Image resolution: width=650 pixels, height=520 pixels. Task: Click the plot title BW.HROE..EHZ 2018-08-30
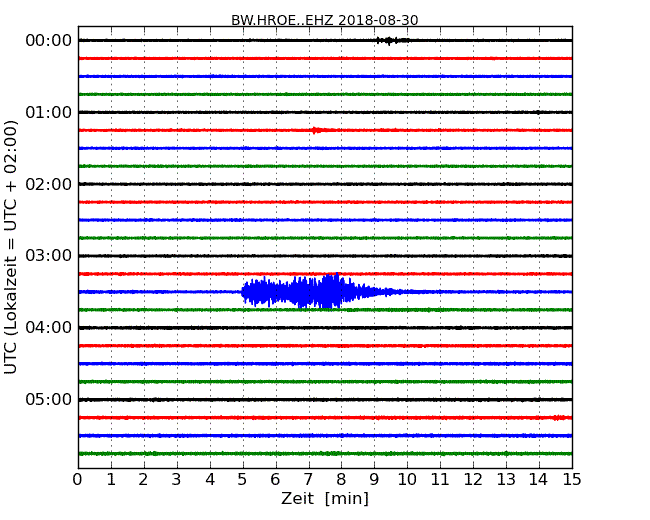325,20
